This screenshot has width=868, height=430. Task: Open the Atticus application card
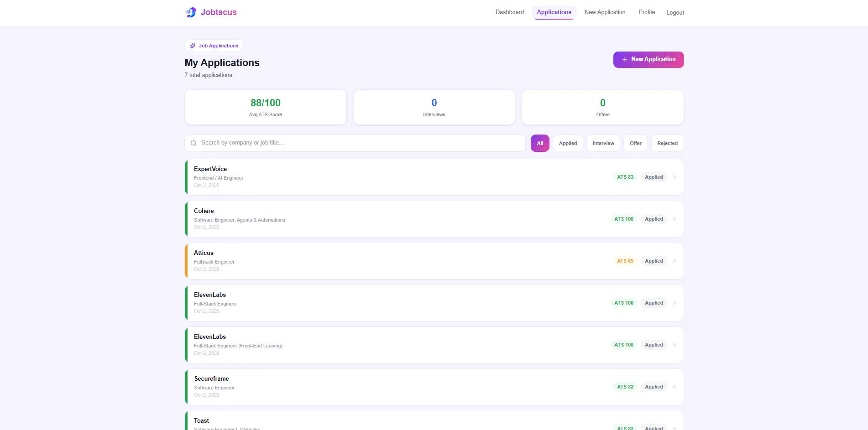coord(434,261)
